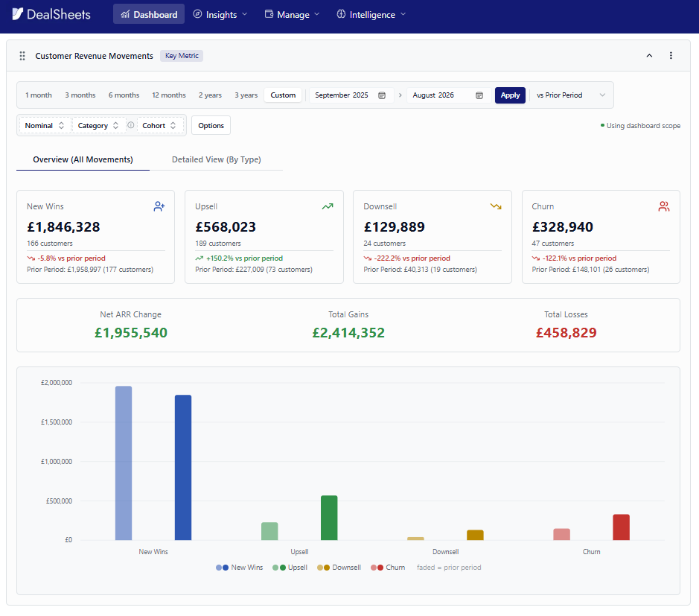Click the Key Metric badge
699x616 pixels.
click(182, 56)
